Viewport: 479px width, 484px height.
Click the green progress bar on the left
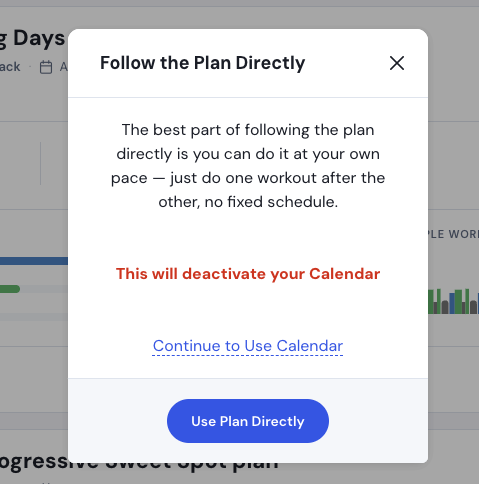coord(10,289)
